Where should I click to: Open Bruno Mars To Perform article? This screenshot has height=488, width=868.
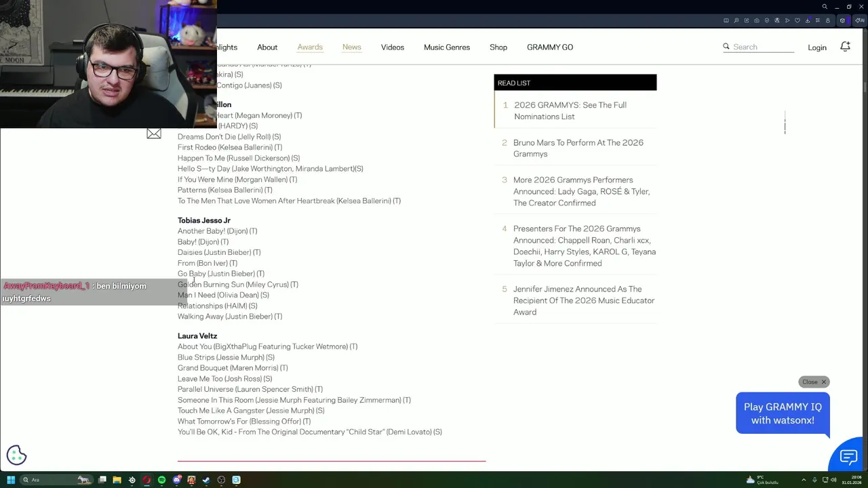[x=578, y=148]
